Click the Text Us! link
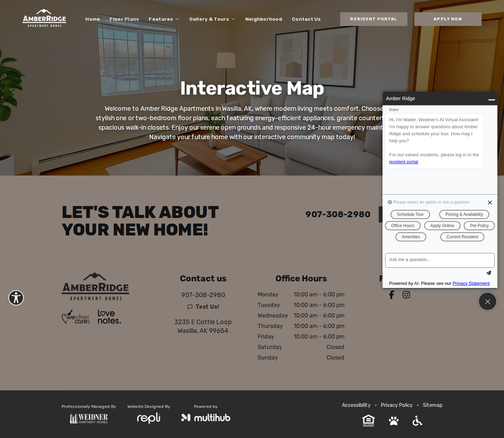The height and width of the screenshot is (438, 504). point(203,307)
